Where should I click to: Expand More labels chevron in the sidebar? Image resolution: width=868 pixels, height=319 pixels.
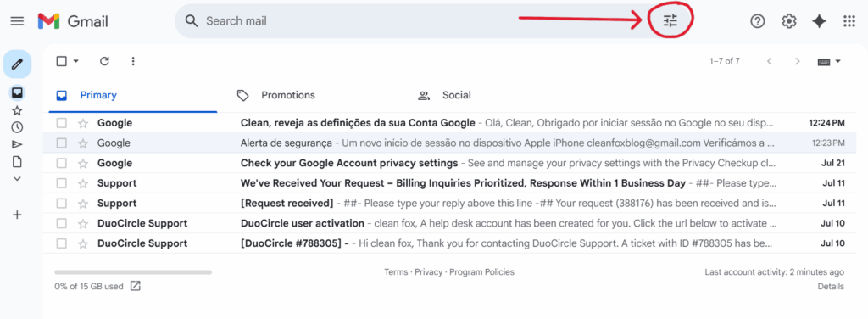point(17,178)
